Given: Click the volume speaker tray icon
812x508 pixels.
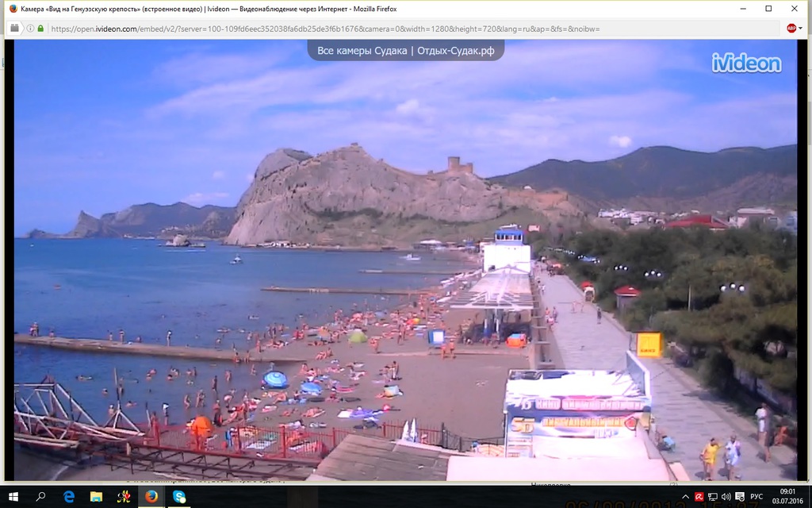Looking at the screenshot, I should [x=726, y=496].
